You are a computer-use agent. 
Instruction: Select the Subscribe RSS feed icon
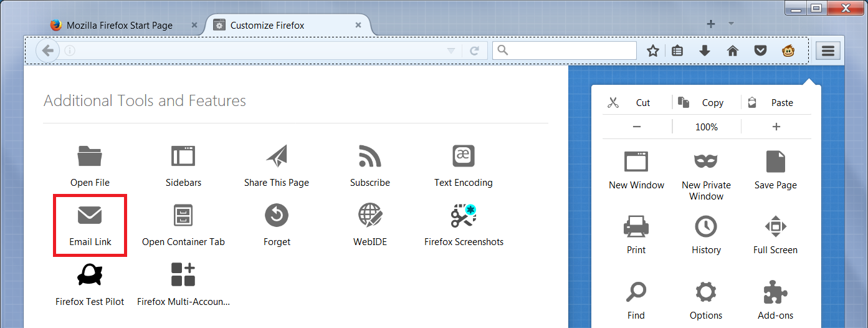click(370, 156)
